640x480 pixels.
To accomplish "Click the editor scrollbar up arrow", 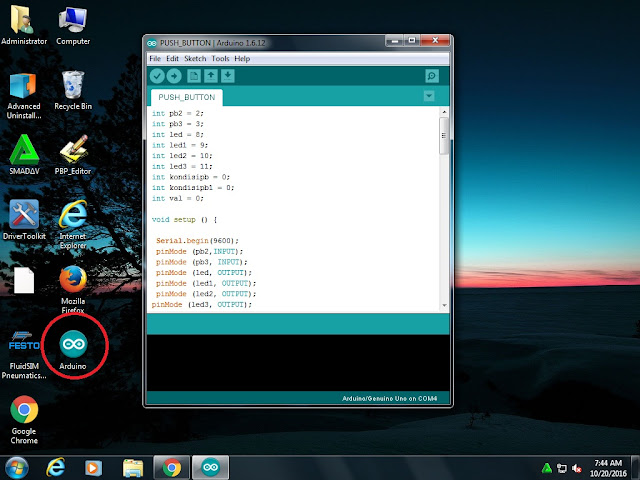I will tap(444, 112).
